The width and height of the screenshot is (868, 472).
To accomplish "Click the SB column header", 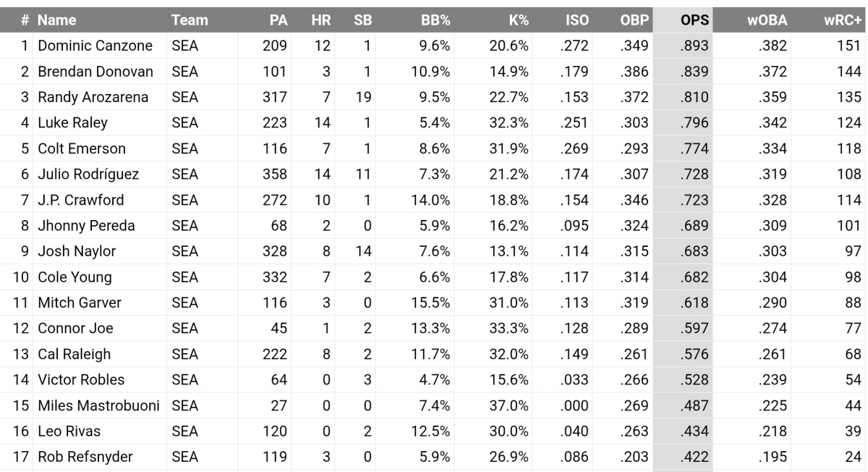I will 363,20.
